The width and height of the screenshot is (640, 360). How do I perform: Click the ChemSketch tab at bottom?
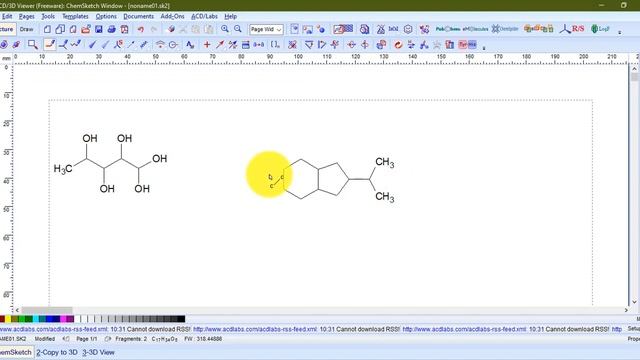[x=16, y=352]
